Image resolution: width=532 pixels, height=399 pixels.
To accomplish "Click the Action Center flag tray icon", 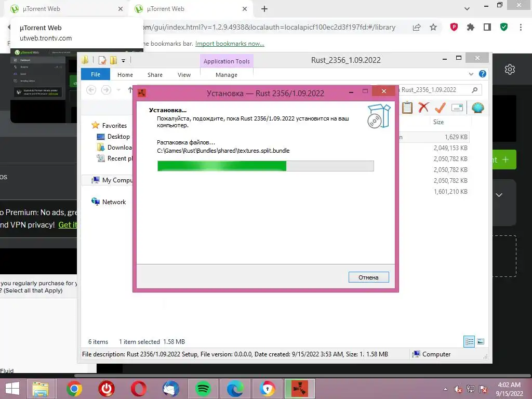I will (x=483, y=389).
